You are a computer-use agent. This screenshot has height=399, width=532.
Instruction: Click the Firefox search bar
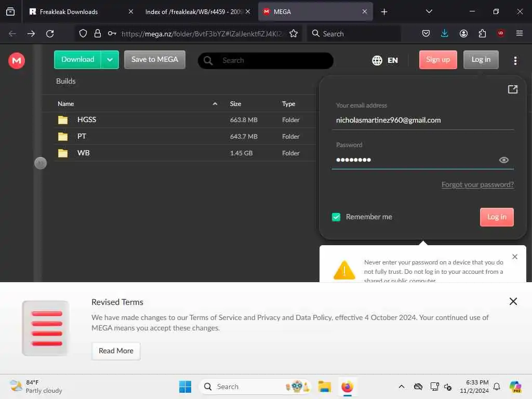354,34
